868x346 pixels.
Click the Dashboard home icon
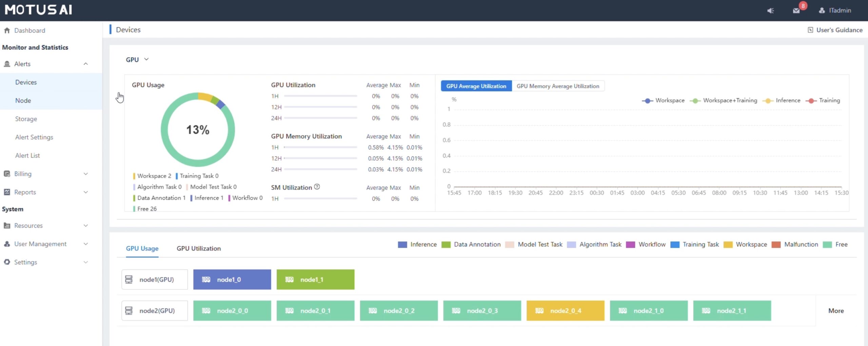(x=7, y=31)
